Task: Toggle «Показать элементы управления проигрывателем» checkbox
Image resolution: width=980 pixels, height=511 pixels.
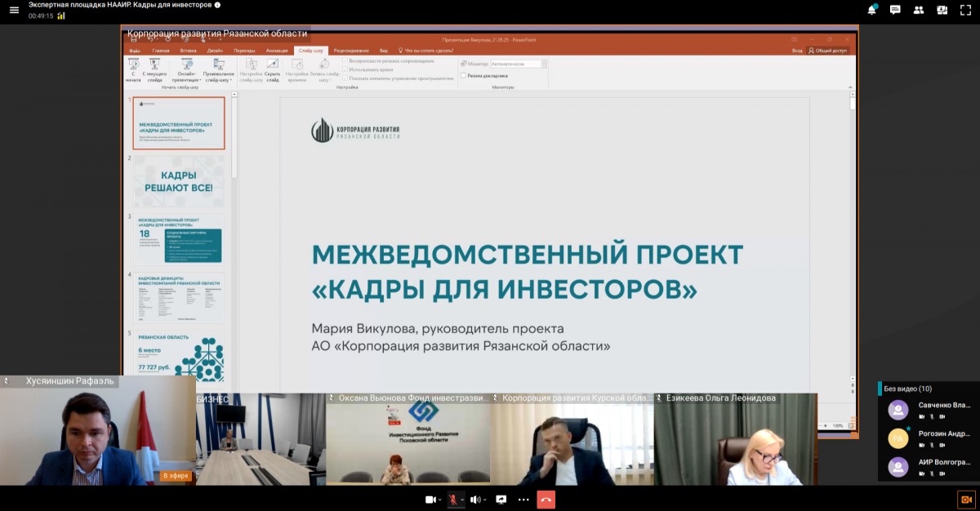Action: pyautogui.click(x=345, y=78)
